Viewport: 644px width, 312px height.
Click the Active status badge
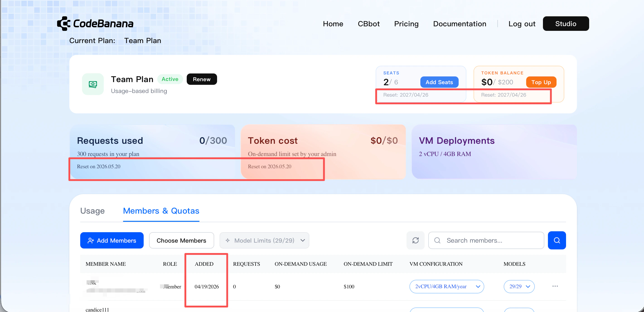[170, 79]
